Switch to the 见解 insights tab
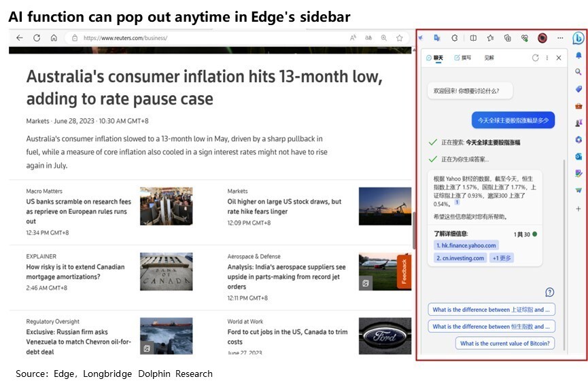Screen dimensions: 588x381 [x=489, y=58]
